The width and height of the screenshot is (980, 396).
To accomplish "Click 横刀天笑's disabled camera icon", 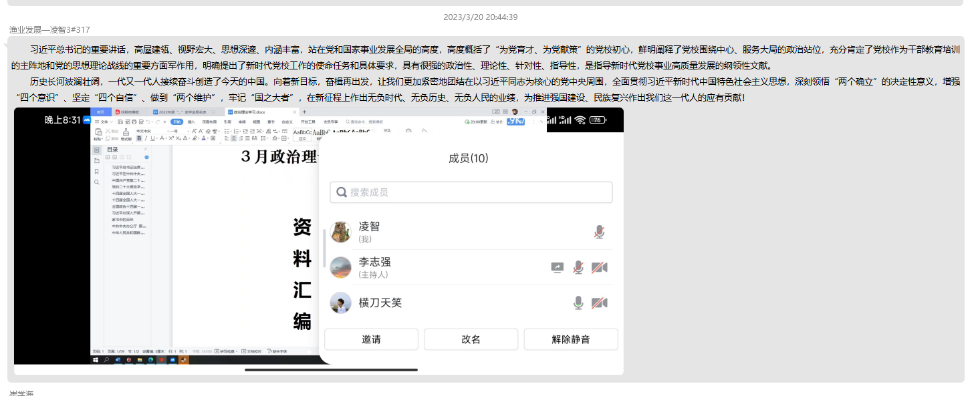I will tap(600, 303).
